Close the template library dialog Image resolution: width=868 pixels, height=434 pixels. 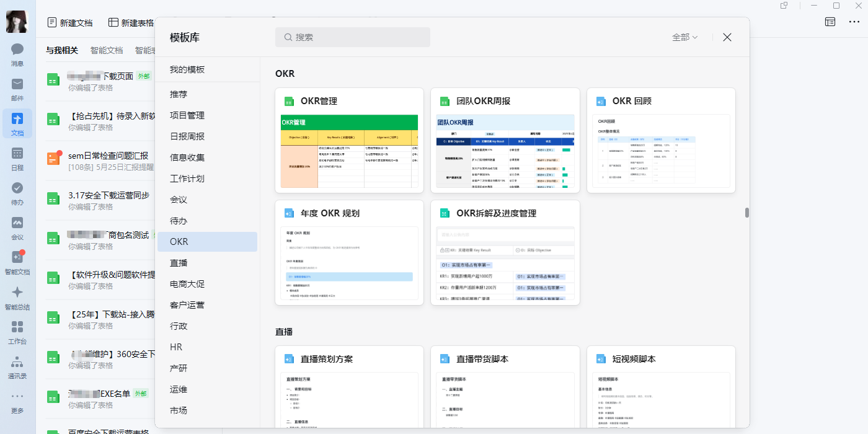(x=727, y=37)
